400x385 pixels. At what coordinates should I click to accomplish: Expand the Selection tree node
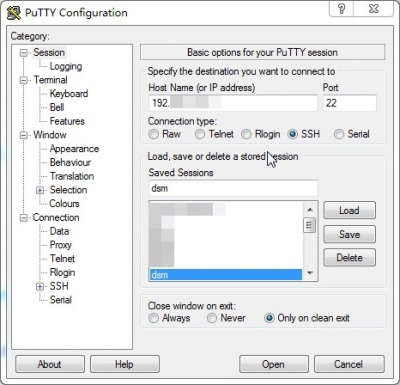(40, 190)
